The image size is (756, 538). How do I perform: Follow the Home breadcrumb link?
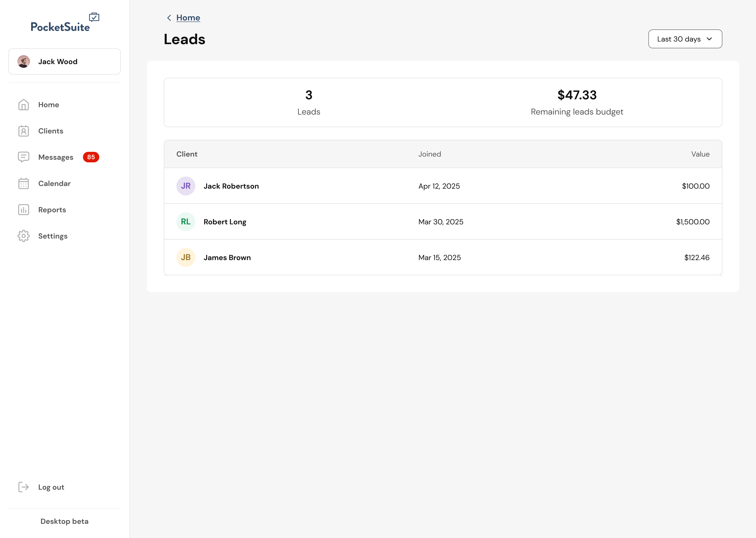(x=188, y=18)
